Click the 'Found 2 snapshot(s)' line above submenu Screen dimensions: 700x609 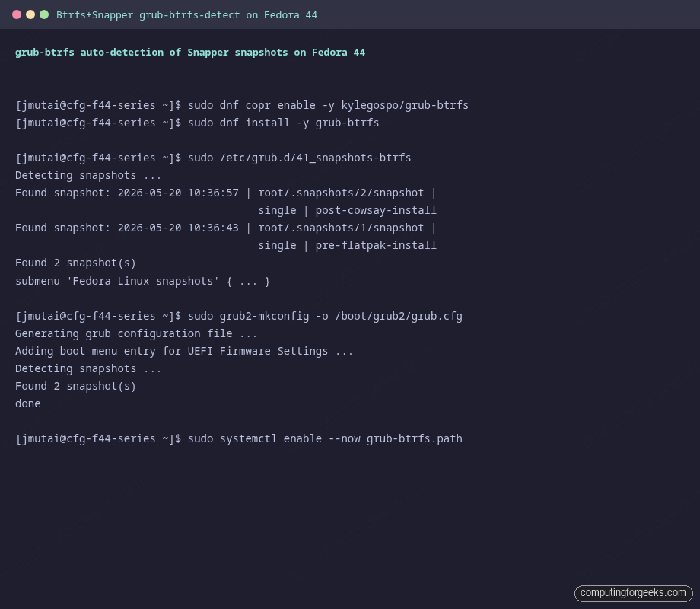click(x=75, y=263)
